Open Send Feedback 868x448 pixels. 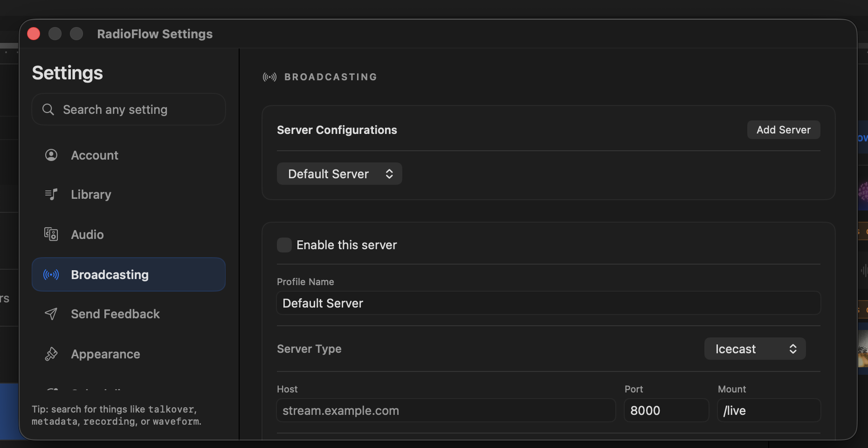[129, 314]
